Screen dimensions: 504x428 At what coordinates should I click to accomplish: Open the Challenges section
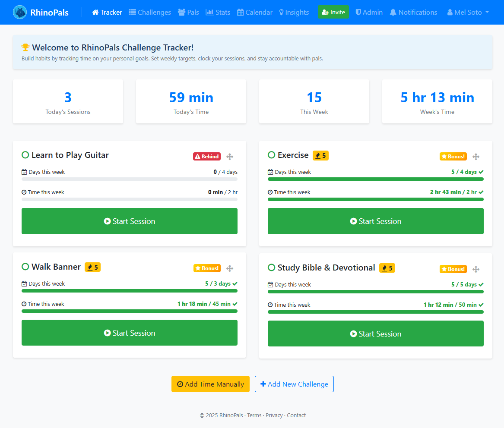click(x=150, y=12)
